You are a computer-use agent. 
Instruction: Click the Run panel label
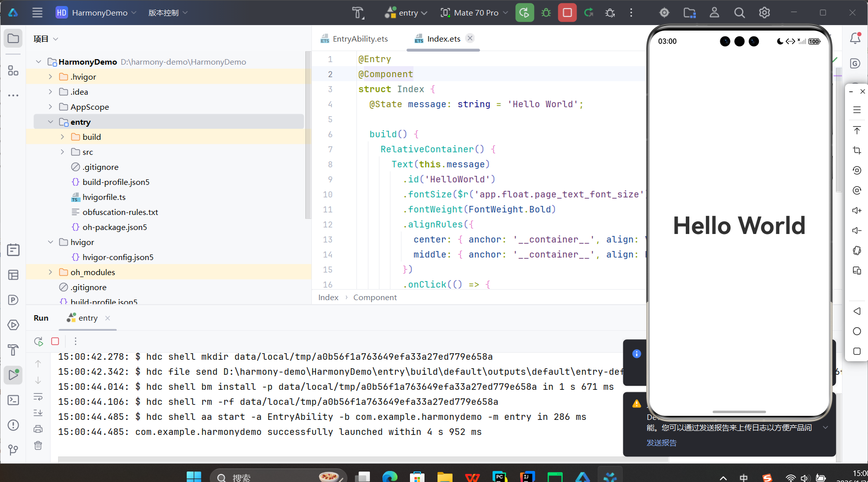[x=41, y=318]
